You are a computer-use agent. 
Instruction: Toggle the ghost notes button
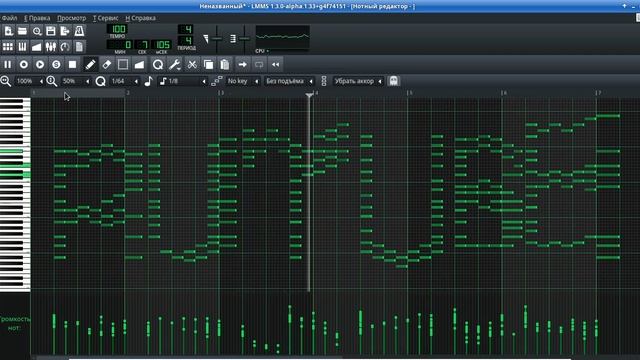pos(393,81)
